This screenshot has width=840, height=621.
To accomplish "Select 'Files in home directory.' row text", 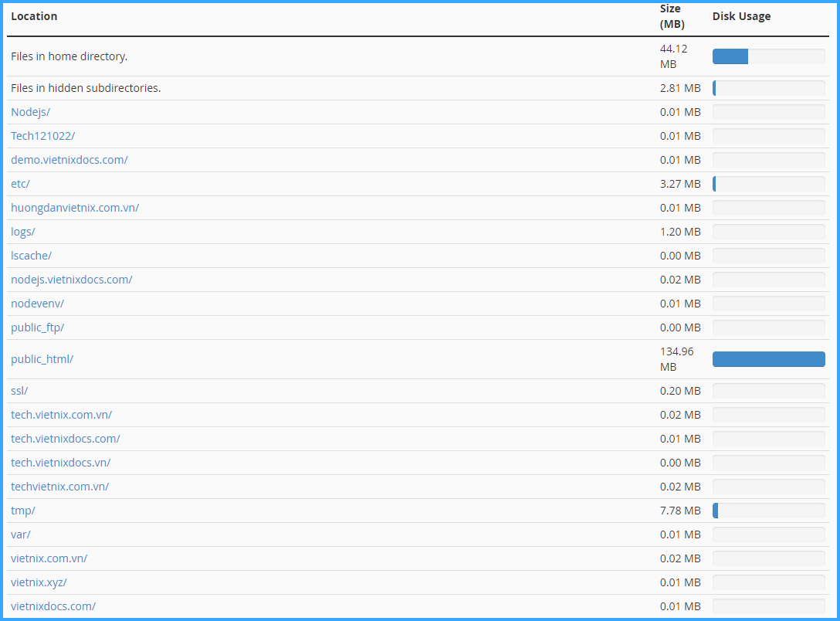I will 69,56.
